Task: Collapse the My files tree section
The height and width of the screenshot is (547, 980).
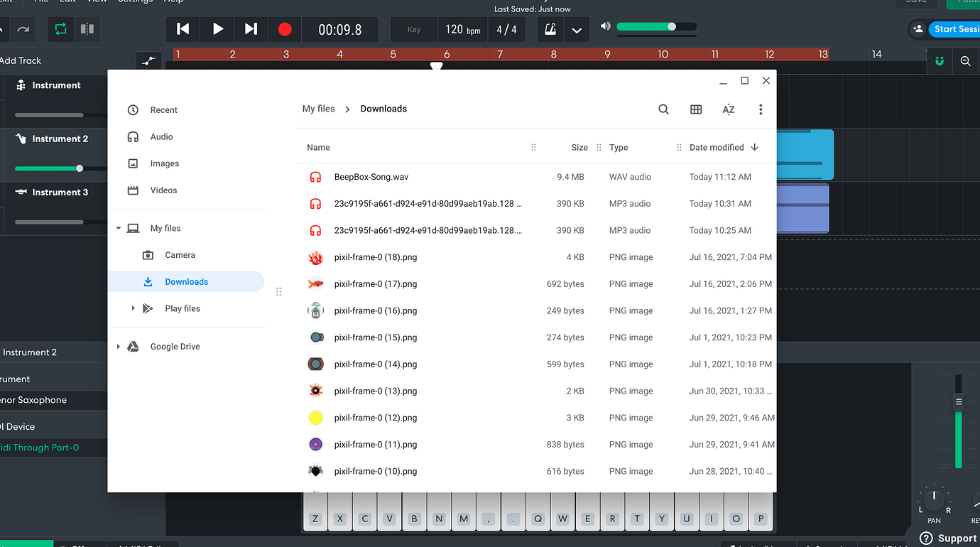Action: tap(118, 228)
